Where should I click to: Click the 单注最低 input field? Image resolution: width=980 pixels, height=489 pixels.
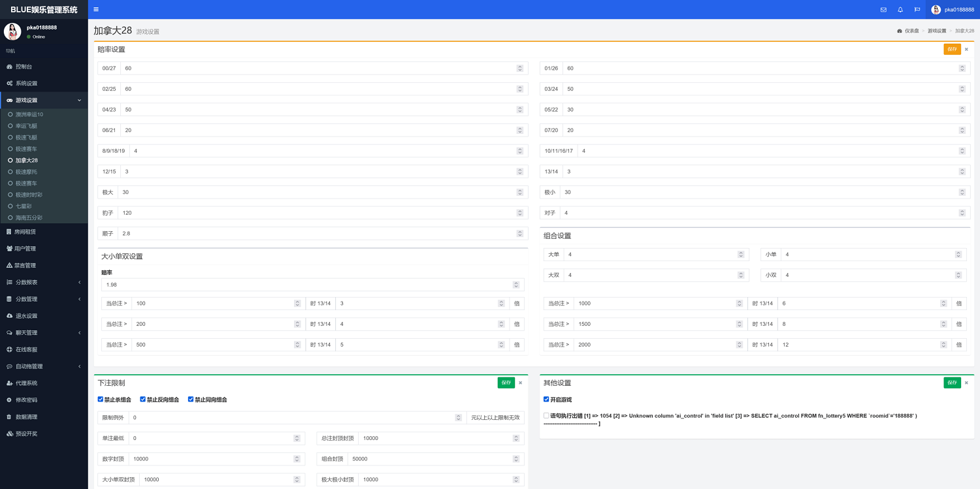tap(216, 439)
